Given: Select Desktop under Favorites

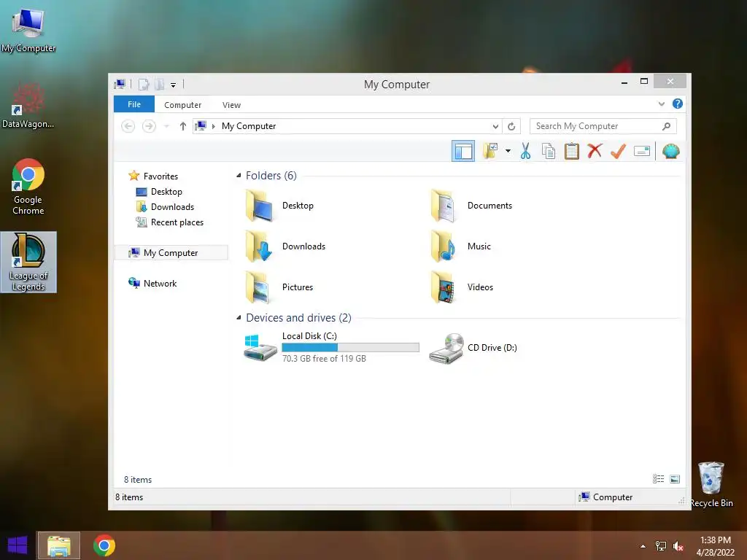Looking at the screenshot, I should pos(158,192).
